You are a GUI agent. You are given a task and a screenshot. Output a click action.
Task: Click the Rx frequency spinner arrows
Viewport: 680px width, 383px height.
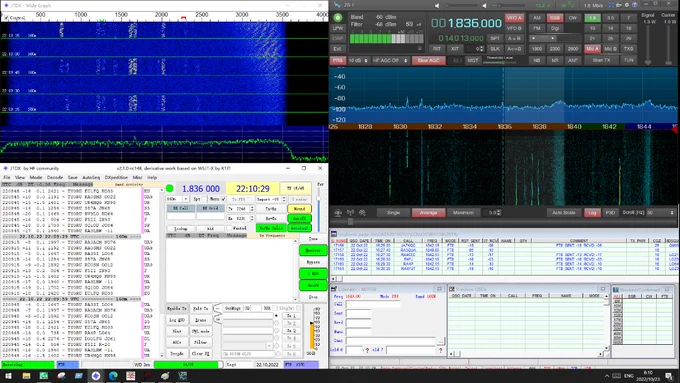tap(252, 218)
